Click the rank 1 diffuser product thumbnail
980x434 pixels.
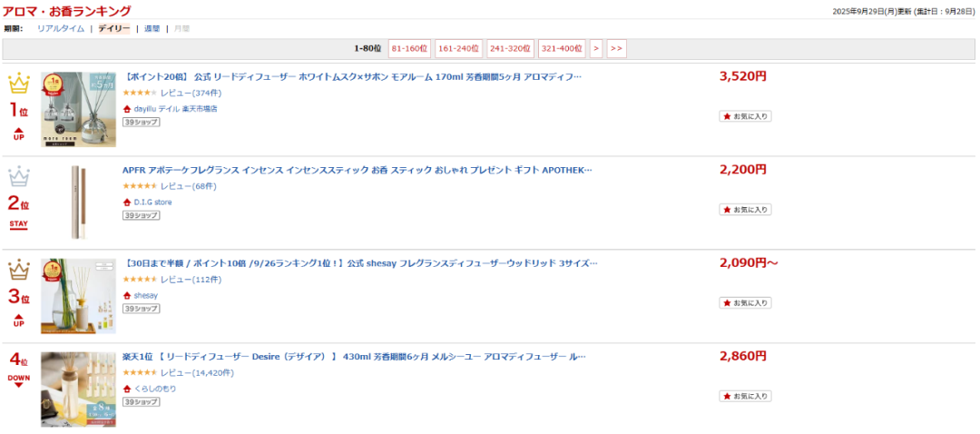point(78,109)
